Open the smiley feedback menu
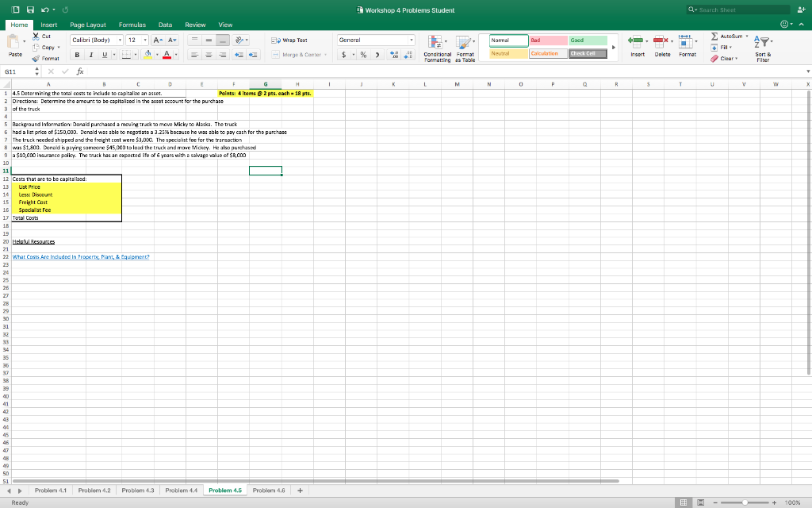Image resolution: width=812 pixels, height=508 pixels. click(784, 25)
